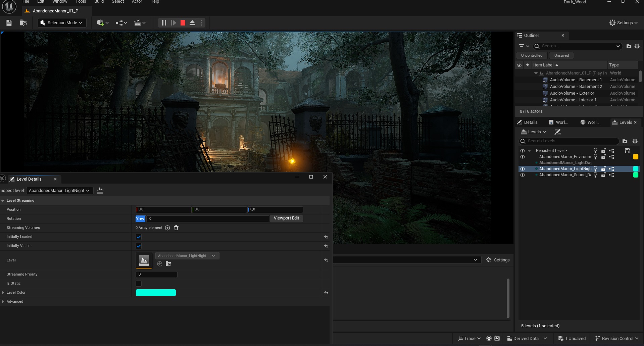
Task: Collapse the Level Streaming section
Action: [x=3, y=201]
